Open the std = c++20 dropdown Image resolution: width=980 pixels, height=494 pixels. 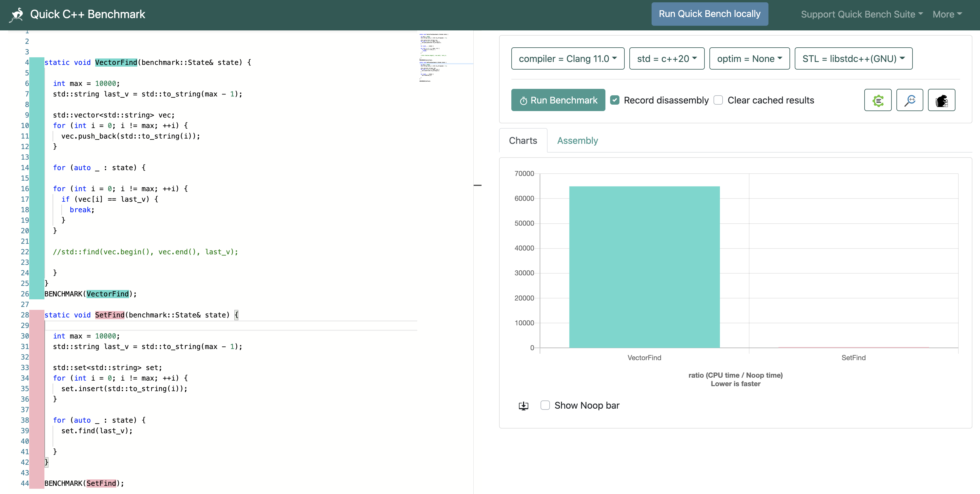[x=667, y=59]
